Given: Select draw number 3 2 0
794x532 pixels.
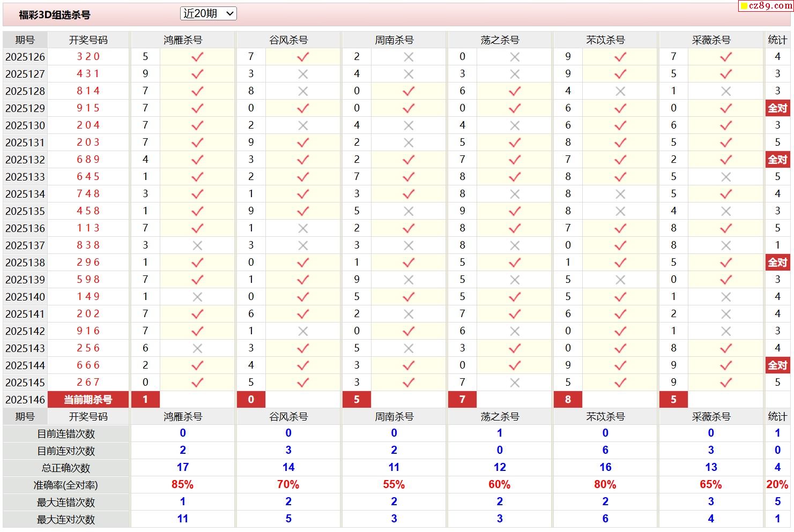Looking at the screenshot, I should 88,56.
